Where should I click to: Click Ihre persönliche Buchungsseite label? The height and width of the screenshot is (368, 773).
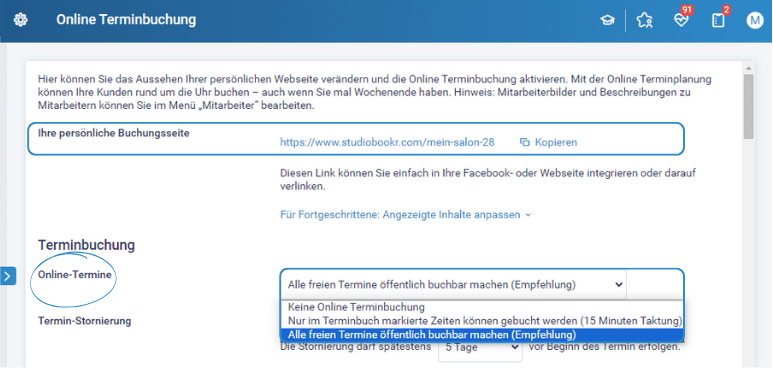(113, 133)
